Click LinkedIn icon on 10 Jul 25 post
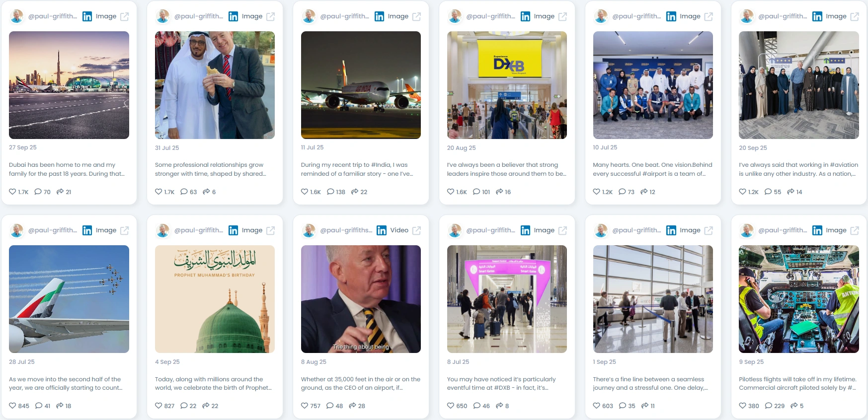 tap(671, 16)
